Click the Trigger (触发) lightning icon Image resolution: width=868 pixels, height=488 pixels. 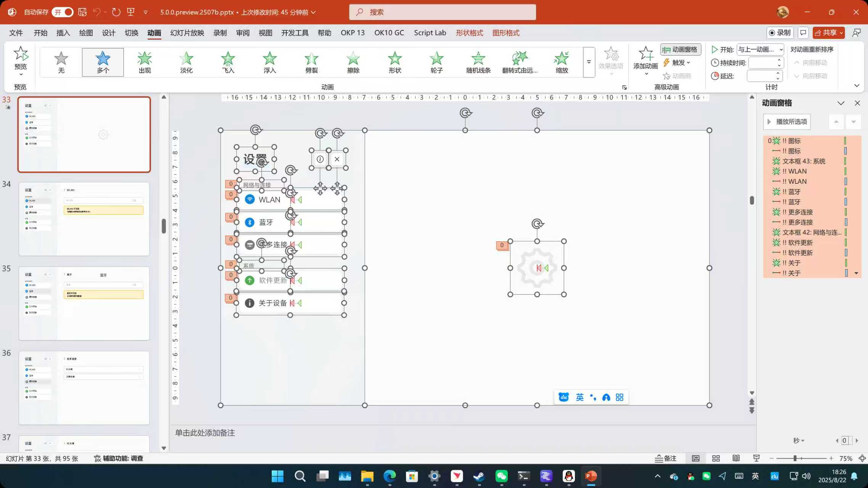666,63
